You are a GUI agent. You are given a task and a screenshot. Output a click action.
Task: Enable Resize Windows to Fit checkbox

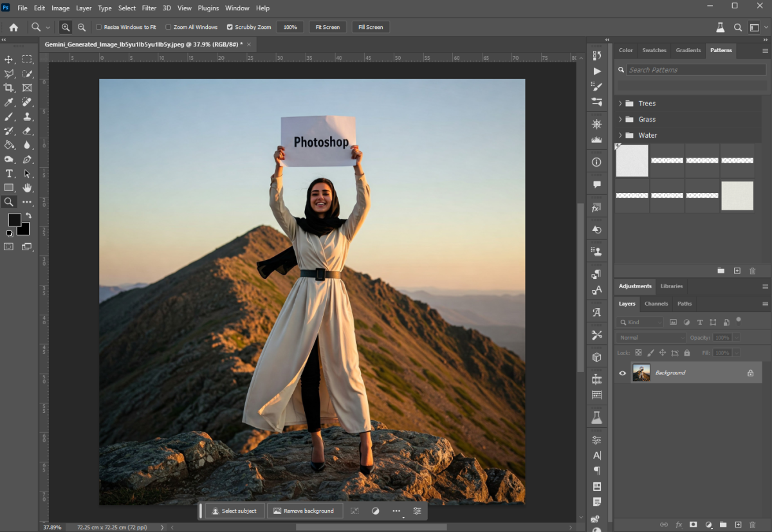98,27
